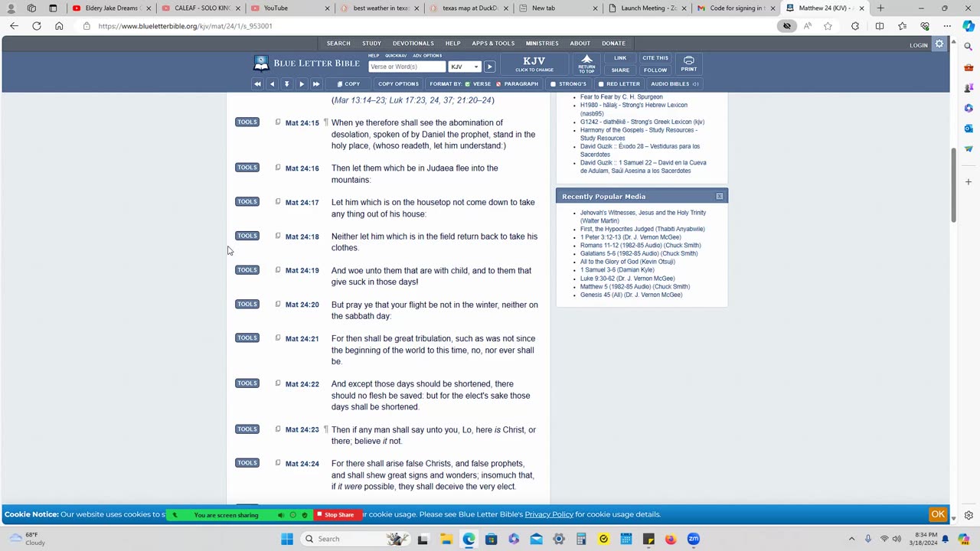The width and height of the screenshot is (980, 551).
Task: Open the TOOLS button for Mat 24:15
Action: click(x=247, y=122)
